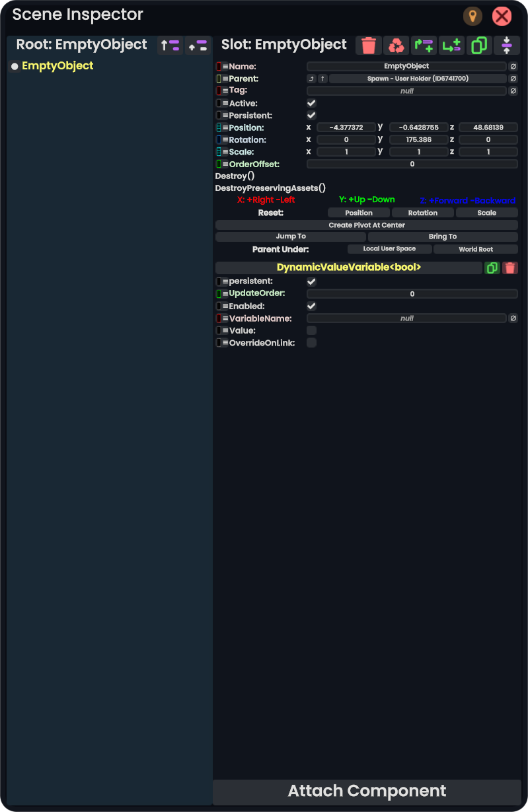Click the insert parent slot icon
528x812 pixels.
click(424, 45)
